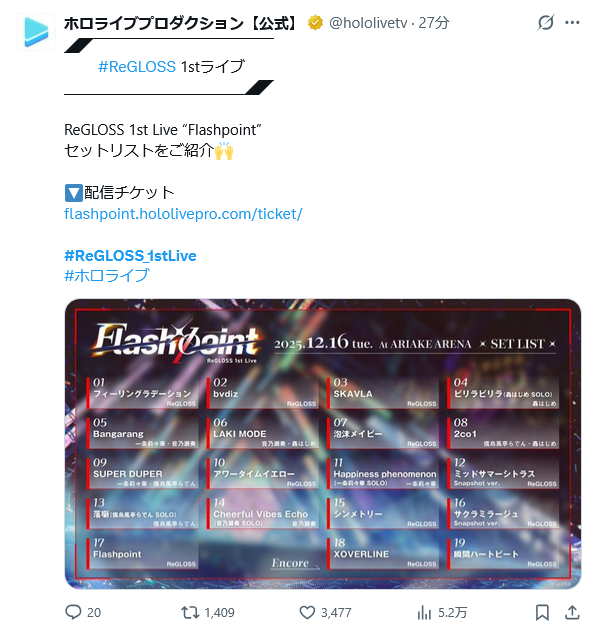Open the #ReGLOSS_1stLive hashtag
Image resolution: width=598 pixels, height=634 pixels.
[x=130, y=256]
